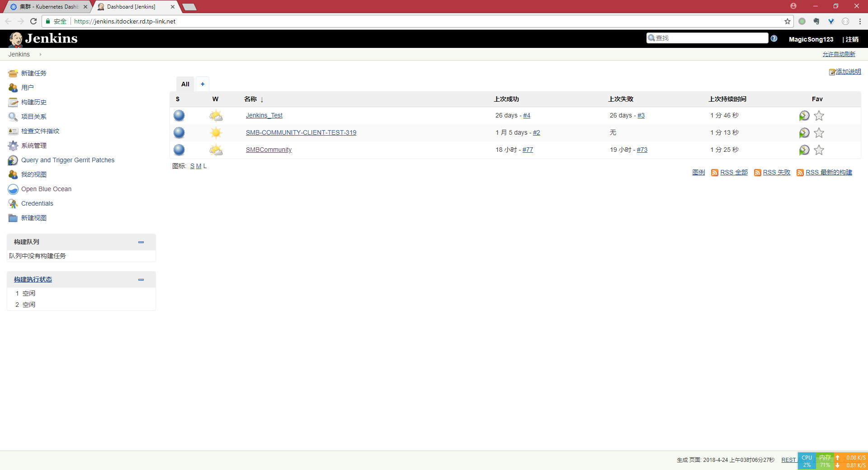Open the SMBCommunity job page
Screen dimensions: 868x470
(x=269, y=150)
